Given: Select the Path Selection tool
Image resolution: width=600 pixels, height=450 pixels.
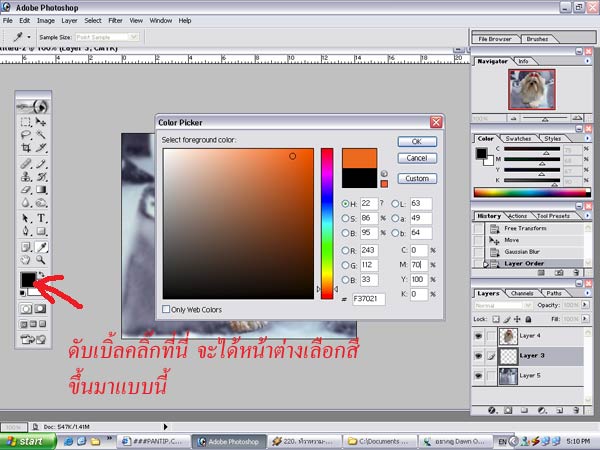Looking at the screenshot, I should [x=26, y=218].
